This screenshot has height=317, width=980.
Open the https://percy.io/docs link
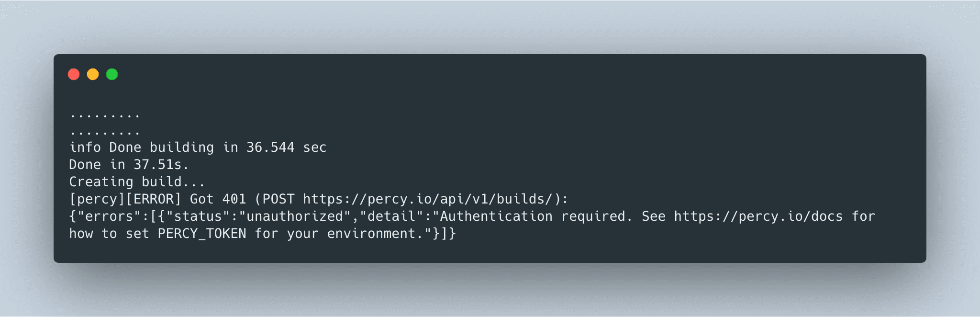(x=758, y=216)
